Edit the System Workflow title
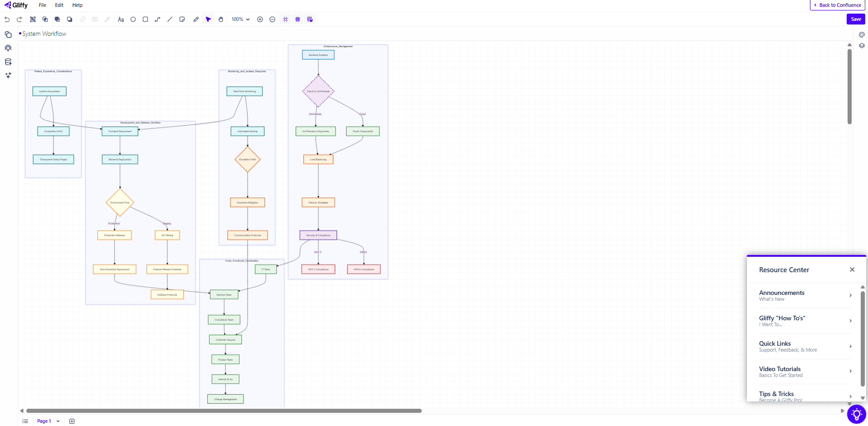Viewport: 868px width, 426px height. [44, 34]
